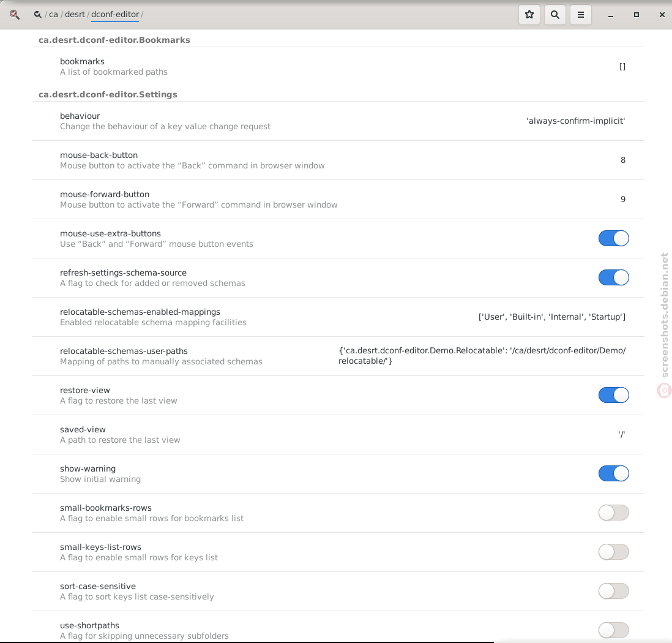Turn off show-warning switch
Image resolution: width=672 pixels, height=643 pixels.
(x=614, y=473)
